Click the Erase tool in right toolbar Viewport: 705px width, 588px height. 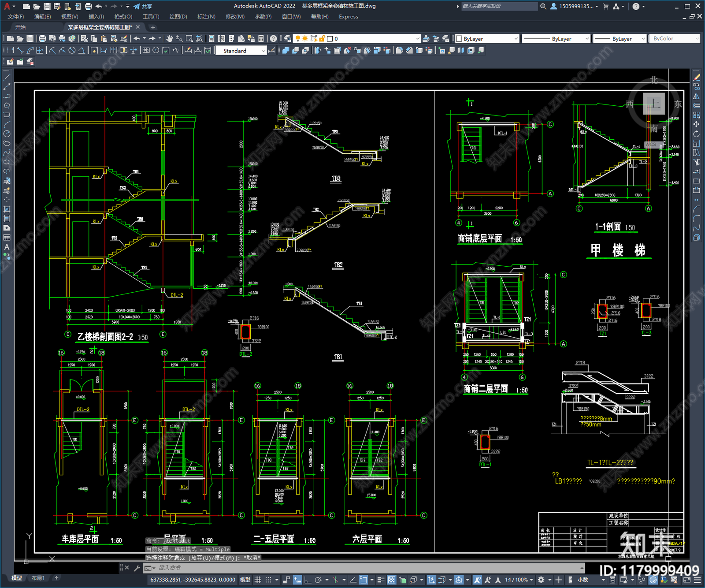coord(696,77)
